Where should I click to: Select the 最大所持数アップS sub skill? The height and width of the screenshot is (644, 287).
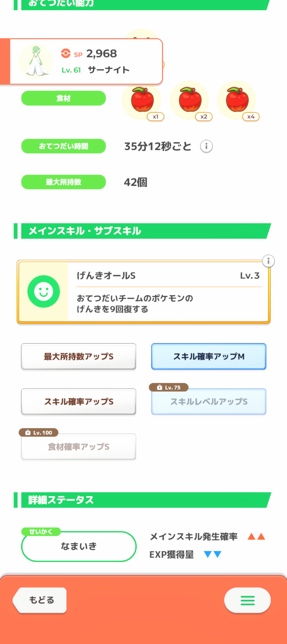(x=79, y=356)
